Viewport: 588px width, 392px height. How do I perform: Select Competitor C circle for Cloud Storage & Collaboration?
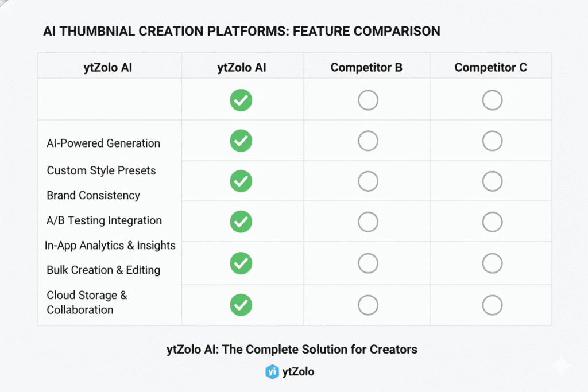(492, 305)
